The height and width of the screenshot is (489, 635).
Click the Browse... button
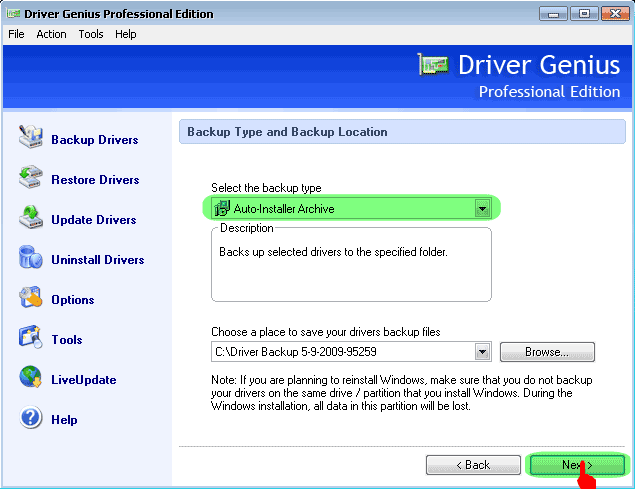coord(547,352)
